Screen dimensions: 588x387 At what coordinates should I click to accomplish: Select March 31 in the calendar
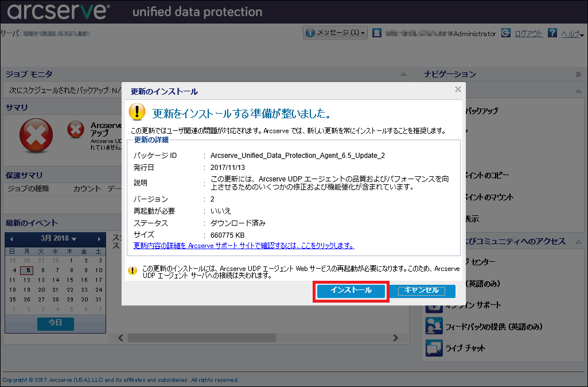click(99, 300)
